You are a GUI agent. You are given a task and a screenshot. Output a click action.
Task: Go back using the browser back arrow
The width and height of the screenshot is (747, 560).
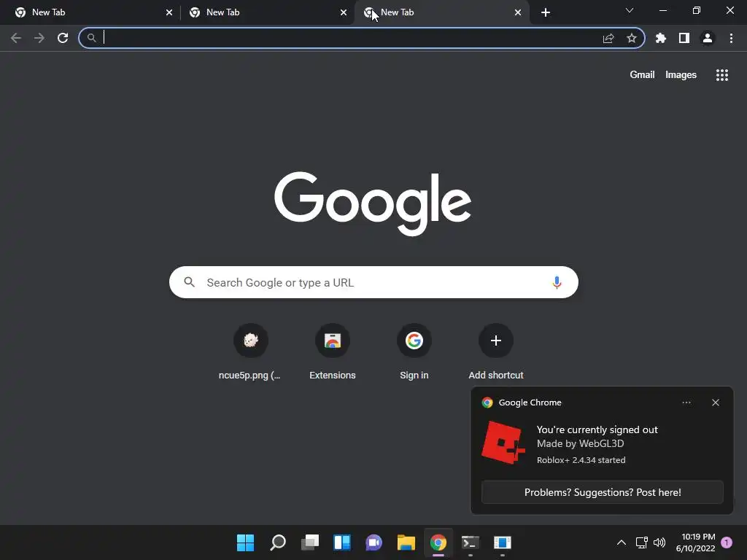pos(16,38)
